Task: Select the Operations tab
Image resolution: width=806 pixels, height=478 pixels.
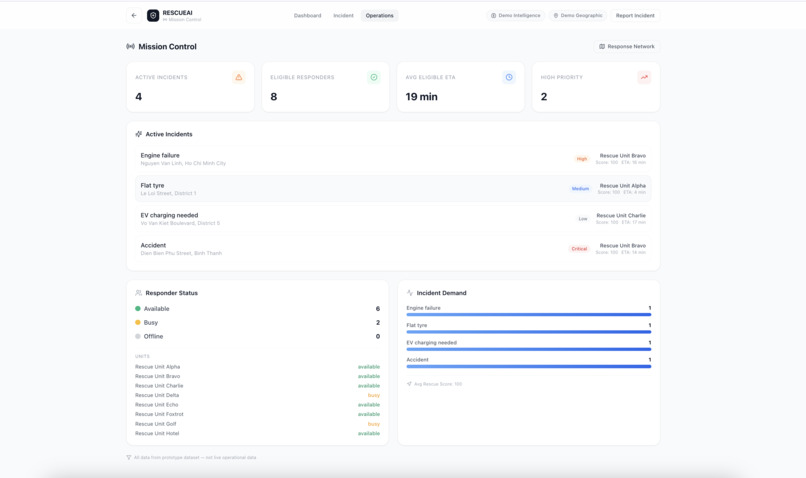Action: point(379,15)
